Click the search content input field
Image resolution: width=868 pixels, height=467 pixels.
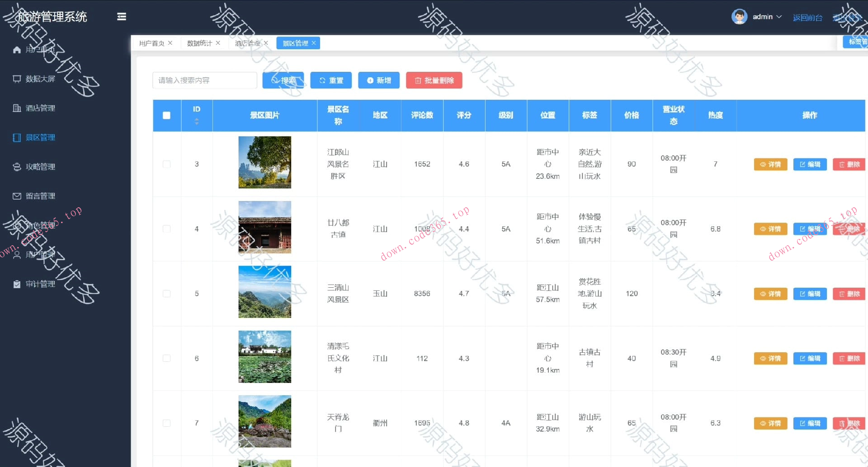[204, 80]
